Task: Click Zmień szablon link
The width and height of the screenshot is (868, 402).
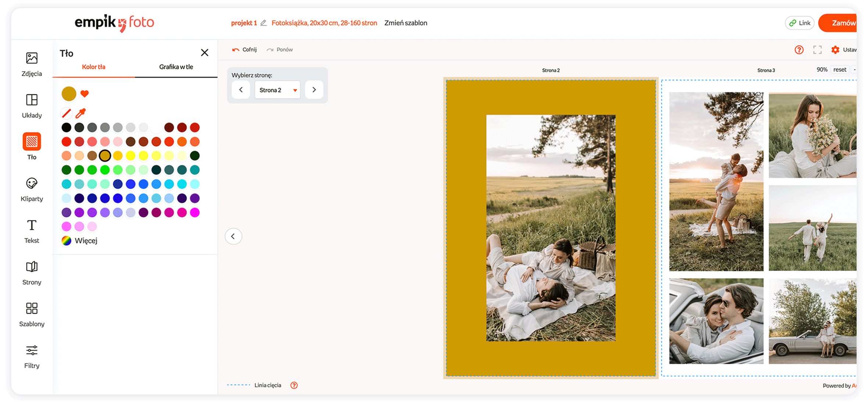Action: 406,23
